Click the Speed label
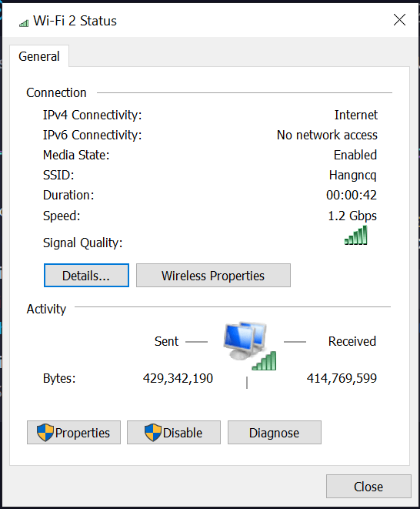 [x=62, y=216]
